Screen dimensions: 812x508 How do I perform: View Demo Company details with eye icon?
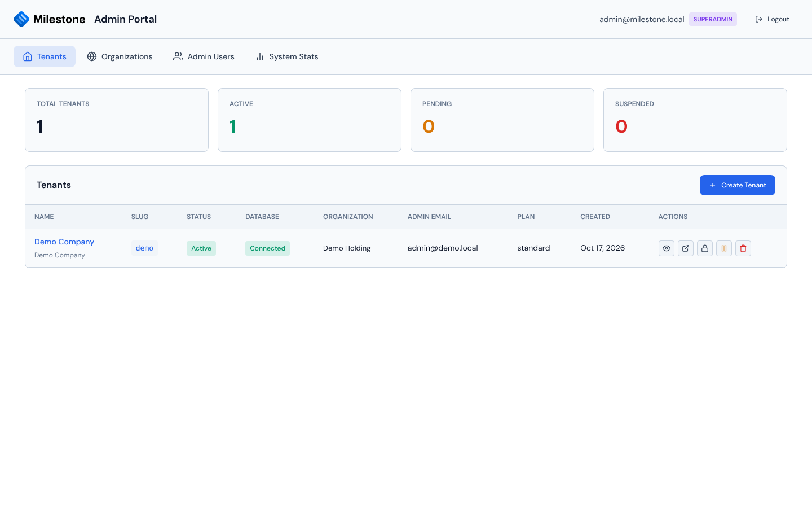pyautogui.click(x=667, y=248)
